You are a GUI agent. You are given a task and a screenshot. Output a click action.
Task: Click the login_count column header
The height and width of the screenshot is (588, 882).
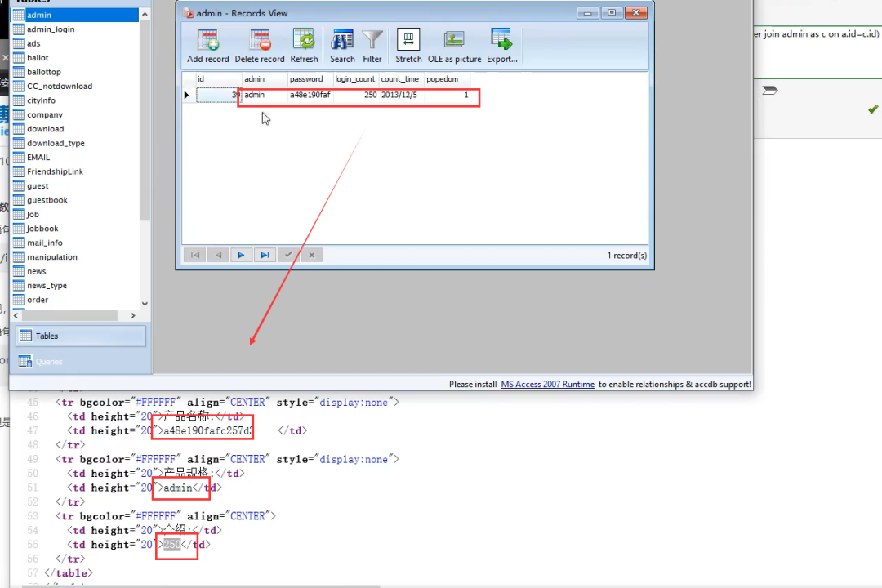tap(356, 79)
